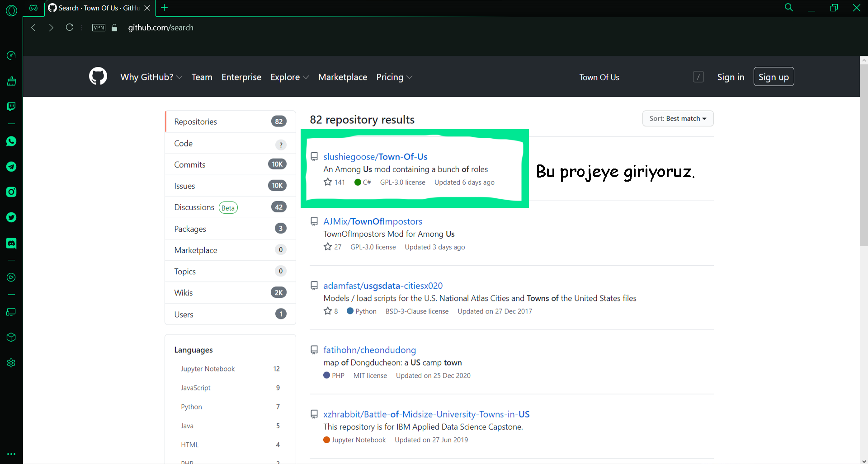Select the Marketplace search filter
The image size is (868, 464).
[x=231, y=250]
